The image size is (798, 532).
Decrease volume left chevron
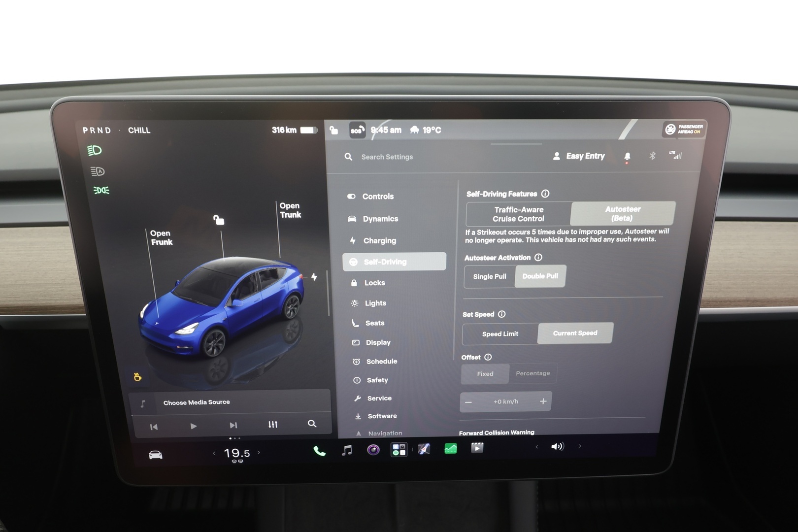click(536, 447)
